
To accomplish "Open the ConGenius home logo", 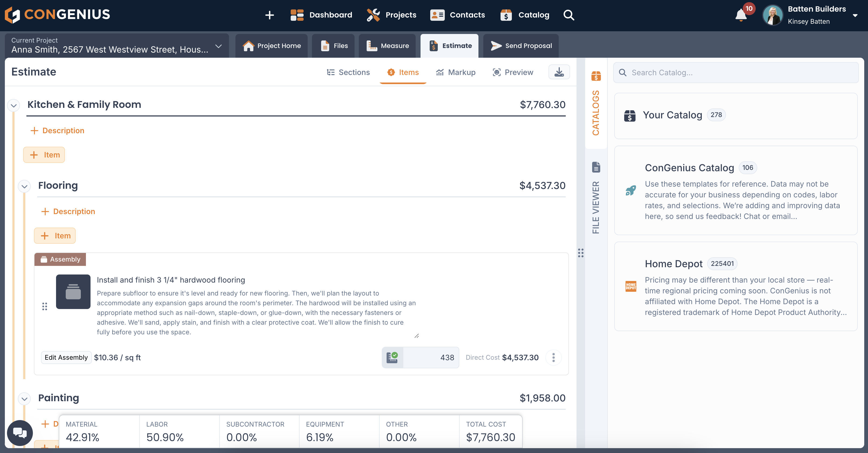I will (57, 15).
